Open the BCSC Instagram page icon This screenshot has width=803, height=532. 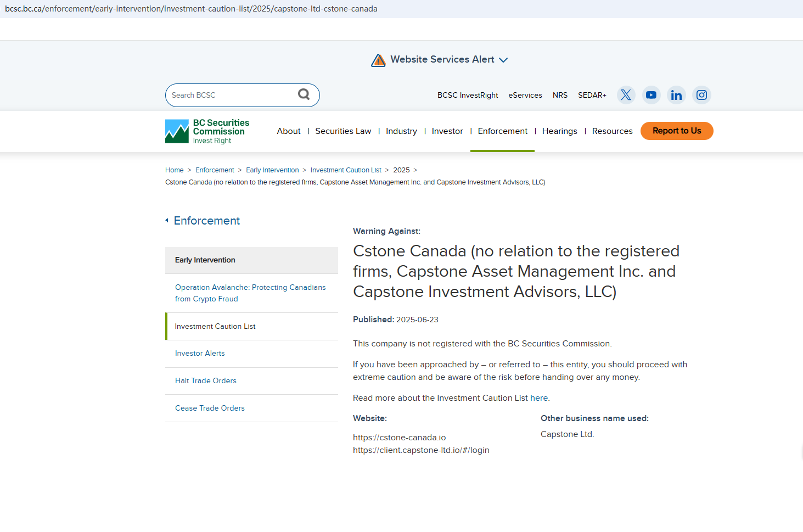pyautogui.click(x=701, y=95)
